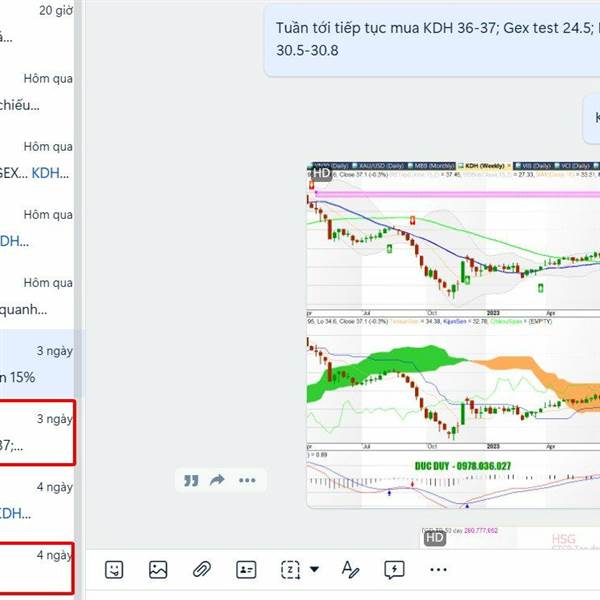Forward the chart image message
This screenshot has width=600, height=600.
point(217,480)
